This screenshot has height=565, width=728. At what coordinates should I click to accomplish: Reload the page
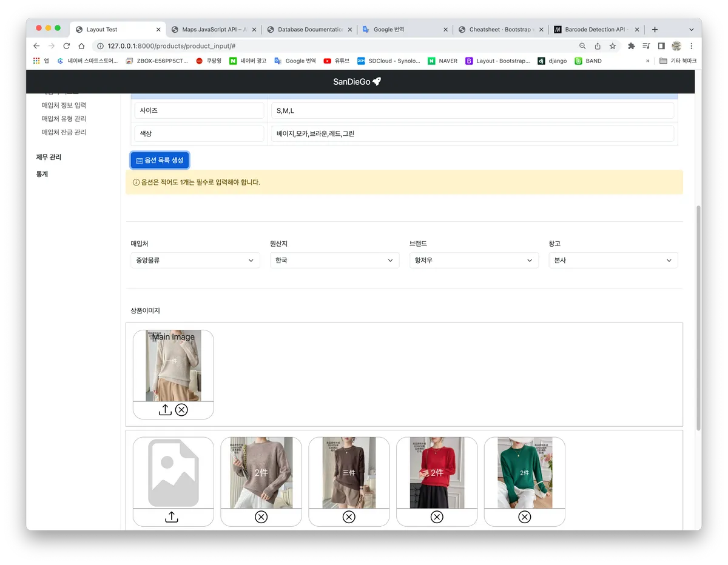[x=67, y=46]
